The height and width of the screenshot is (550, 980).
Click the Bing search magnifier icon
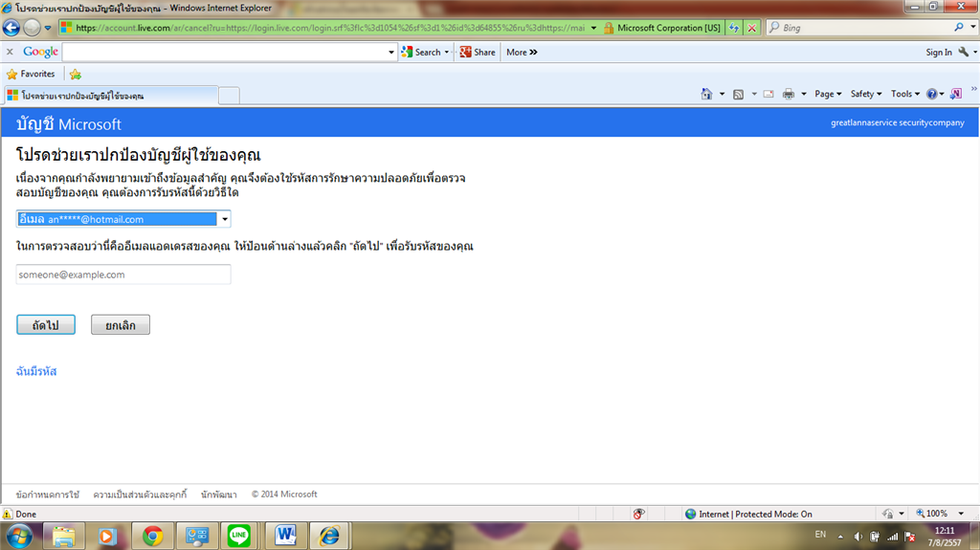pos(959,28)
